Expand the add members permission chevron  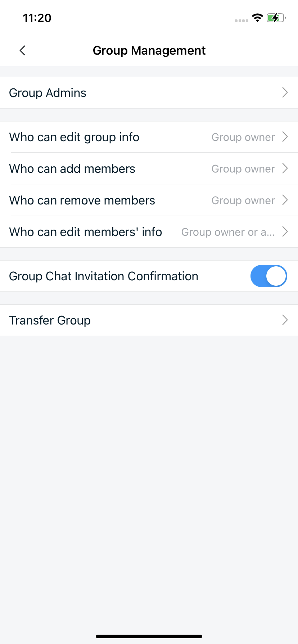coord(285,169)
